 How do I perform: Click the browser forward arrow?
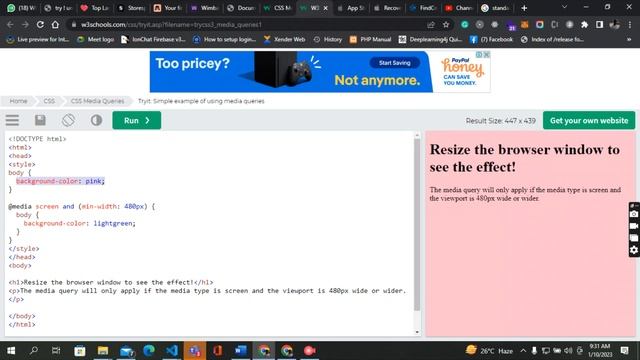click(25, 24)
